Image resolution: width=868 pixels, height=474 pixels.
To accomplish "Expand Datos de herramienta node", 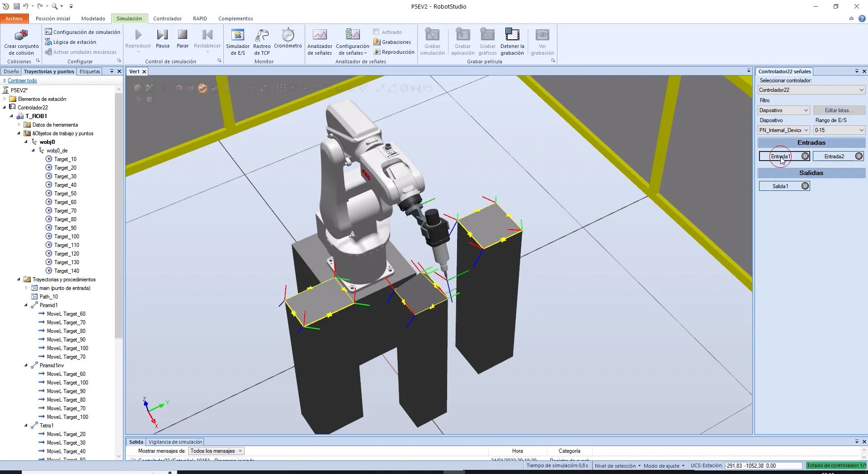I will pos(19,125).
